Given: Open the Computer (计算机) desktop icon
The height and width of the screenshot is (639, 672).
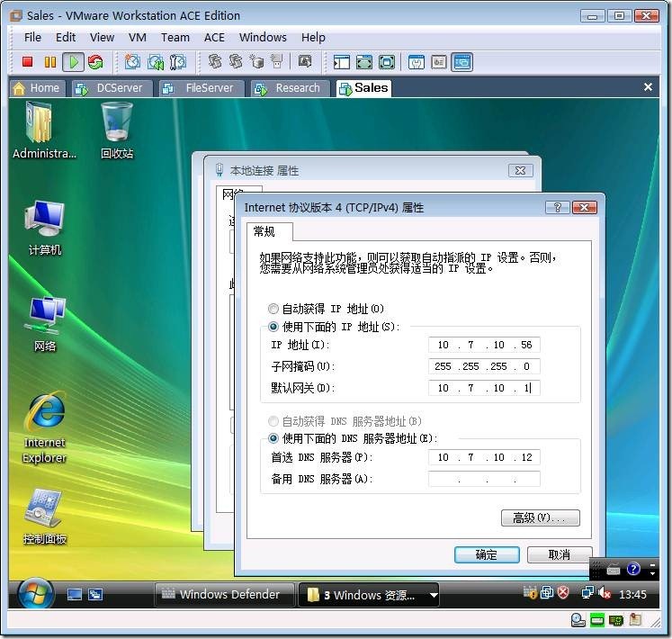Looking at the screenshot, I should 45,229.
